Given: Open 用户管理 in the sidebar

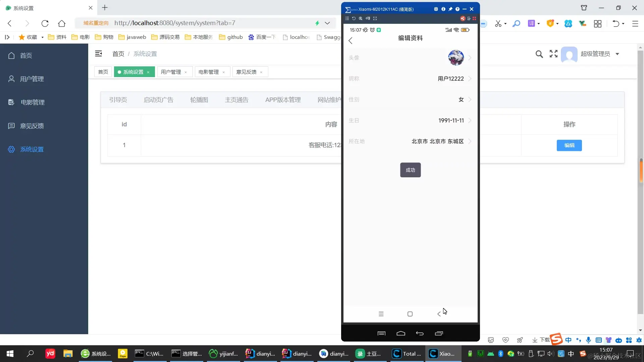Looking at the screenshot, I should [x=32, y=79].
